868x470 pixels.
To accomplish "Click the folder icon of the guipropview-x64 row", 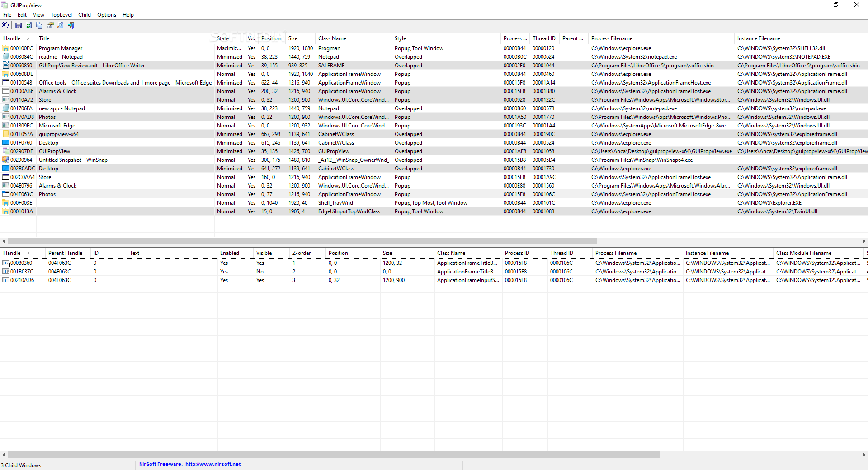I will (x=6, y=134).
